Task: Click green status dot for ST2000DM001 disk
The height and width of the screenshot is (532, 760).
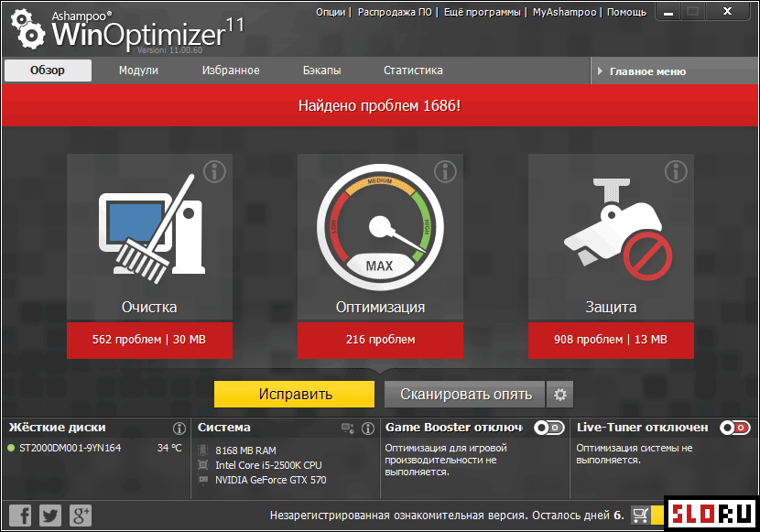Action: pyautogui.click(x=11, y=448)
